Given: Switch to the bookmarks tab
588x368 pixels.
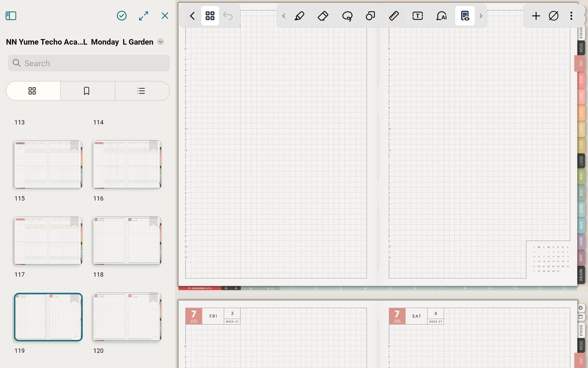Looking at the screenshot, I should 87,91.
